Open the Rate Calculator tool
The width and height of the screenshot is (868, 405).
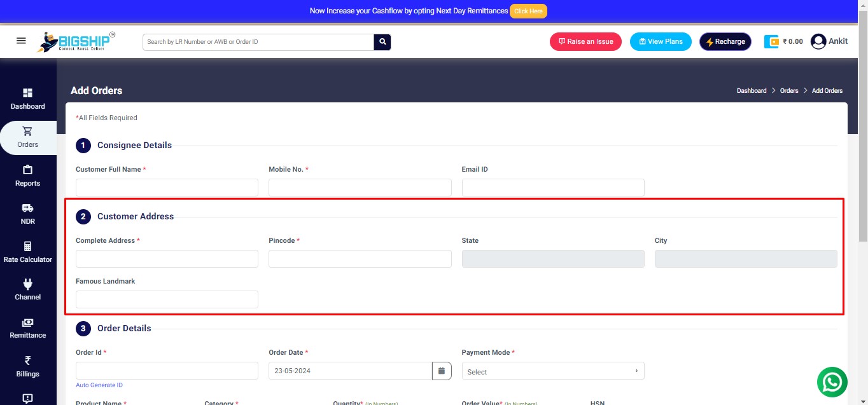[27, 247]
